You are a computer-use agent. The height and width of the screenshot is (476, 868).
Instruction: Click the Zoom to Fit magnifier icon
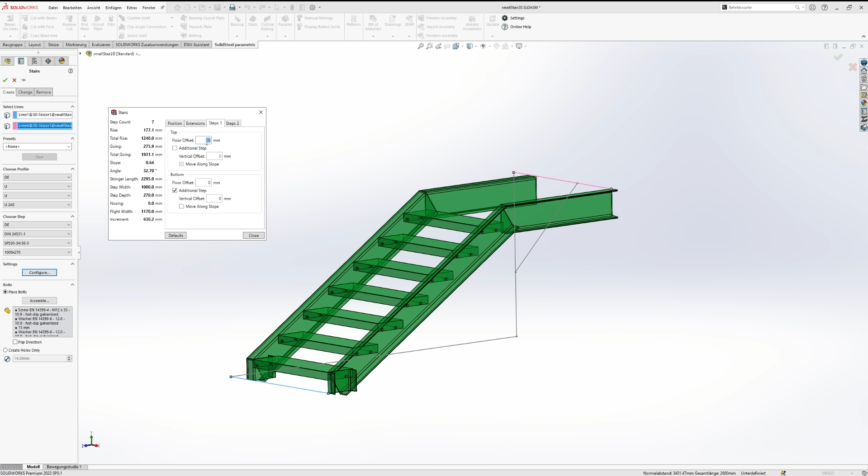421,46
